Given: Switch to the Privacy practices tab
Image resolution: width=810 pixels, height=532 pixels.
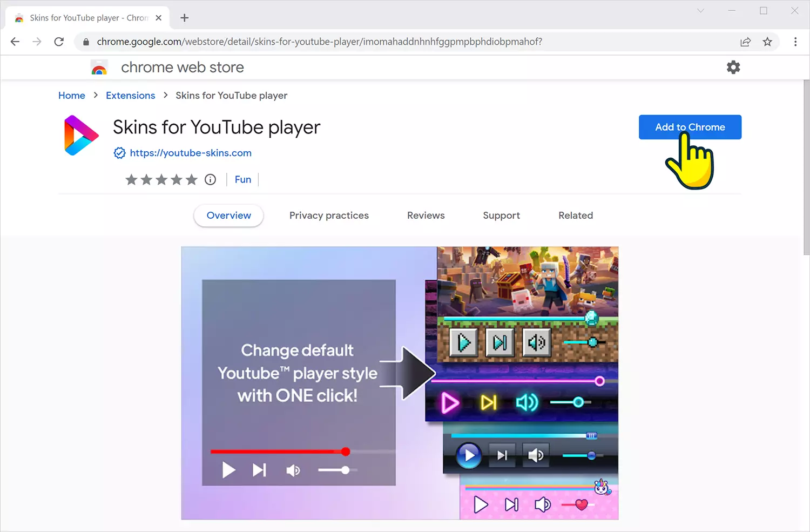Looking at the screenshot, I should point(329,216).
